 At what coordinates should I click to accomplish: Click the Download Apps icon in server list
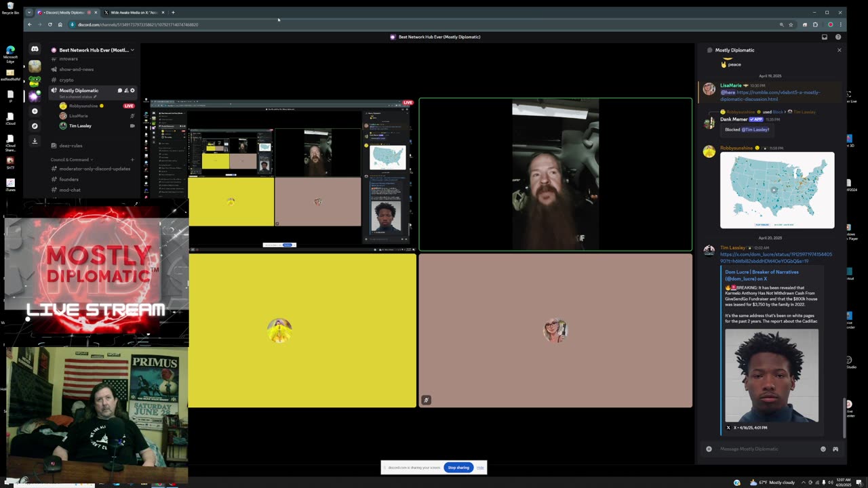(x=35, y=141)
